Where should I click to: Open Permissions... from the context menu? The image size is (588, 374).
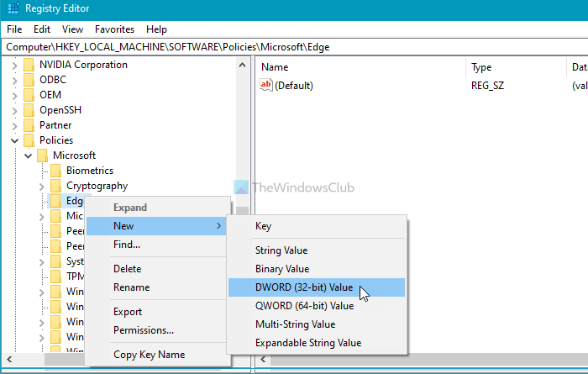coord(156,330)
